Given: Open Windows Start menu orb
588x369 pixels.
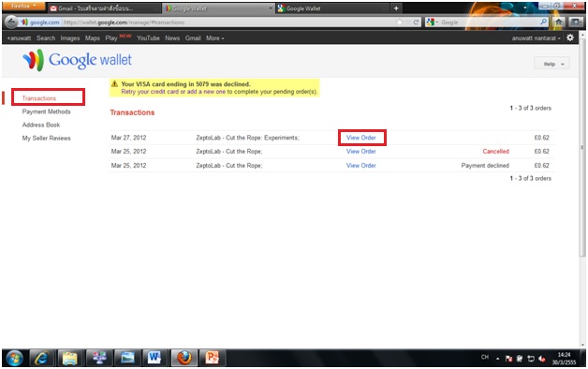Looking at the screenshot, I should 15,358.
